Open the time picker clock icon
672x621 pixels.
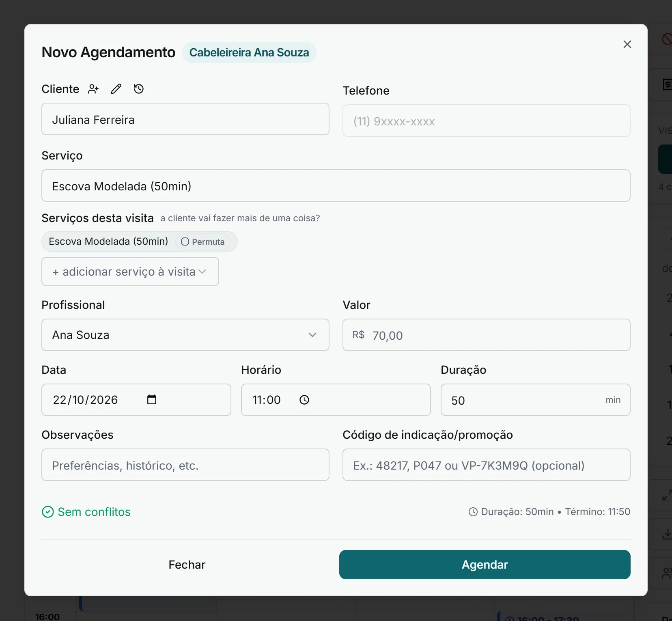click(304, 400)
